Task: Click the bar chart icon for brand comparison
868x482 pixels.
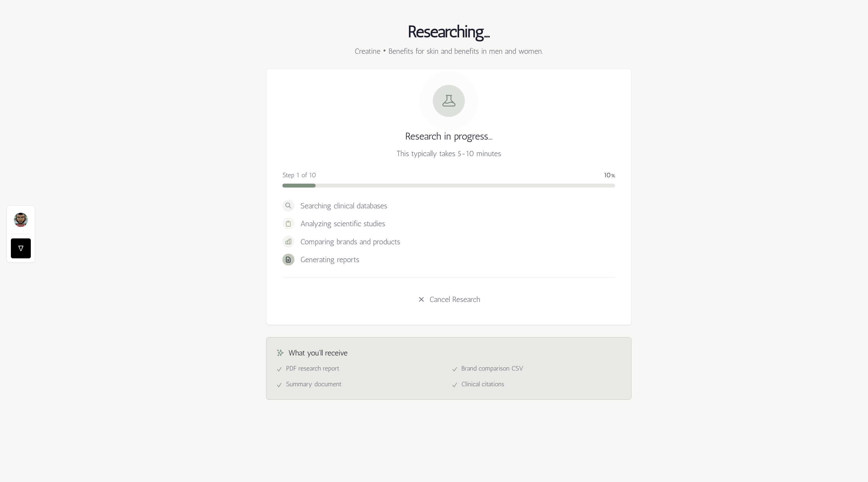Action: pyautogui.click(x=288, y=242)
